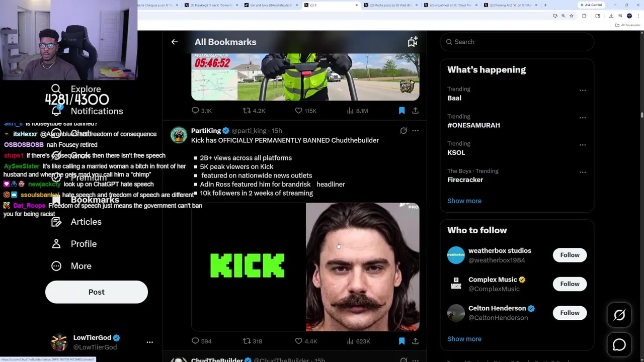Open Celton Henderson avatar
The width and height of the screenshot is (644, 362).
click(x=456, y=313)
